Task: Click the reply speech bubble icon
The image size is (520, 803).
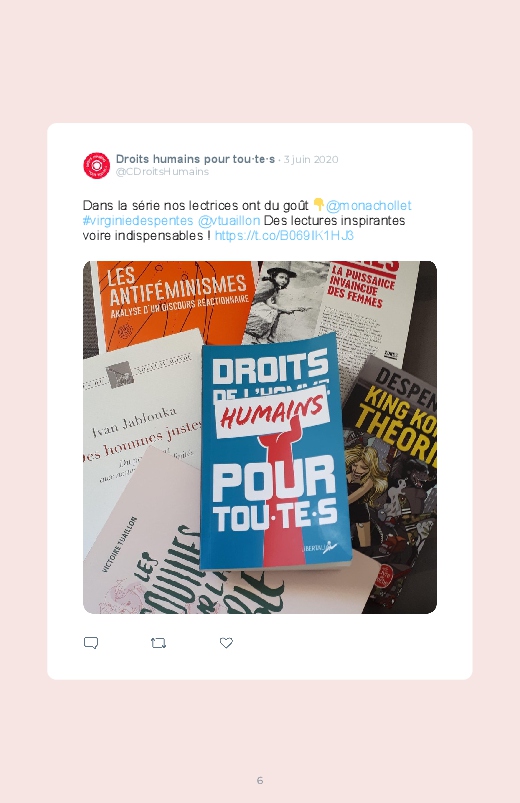Action: (x=91, y=643)
